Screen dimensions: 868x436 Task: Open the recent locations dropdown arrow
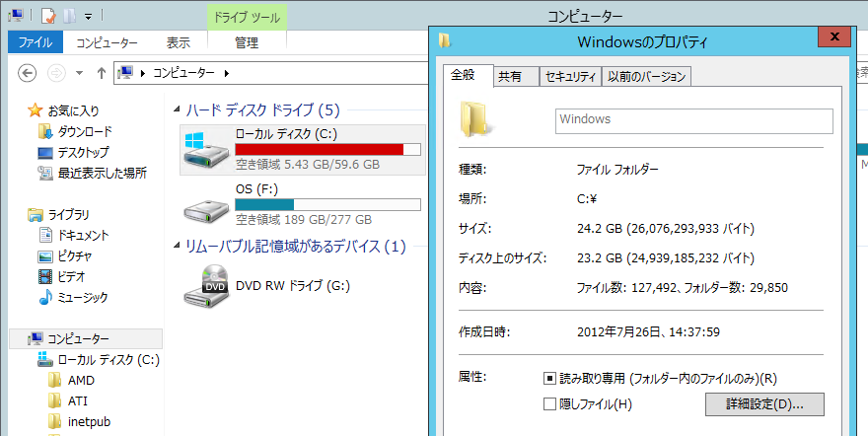tap(79, 73)
